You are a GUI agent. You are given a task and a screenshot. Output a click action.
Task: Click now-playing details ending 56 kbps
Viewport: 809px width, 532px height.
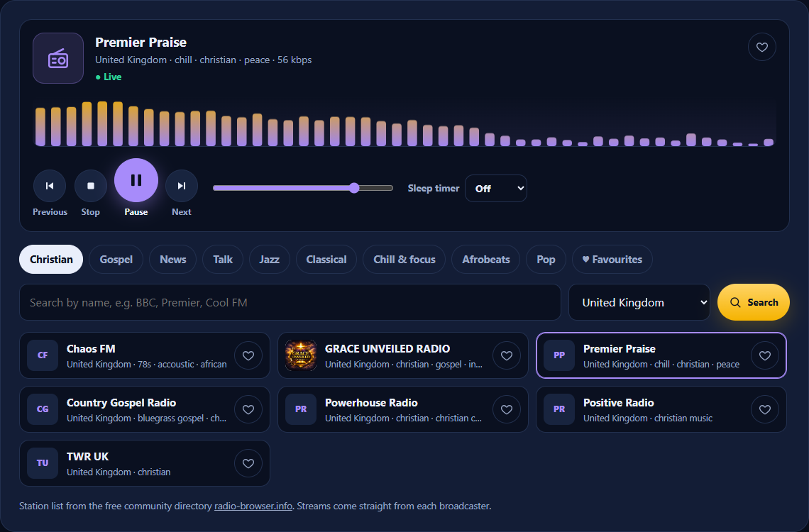point(203,60)
